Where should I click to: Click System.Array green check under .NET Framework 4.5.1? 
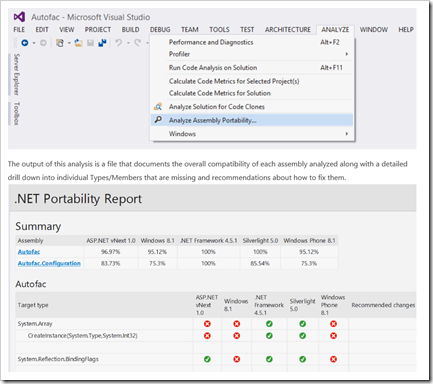[x=269, y=324]
